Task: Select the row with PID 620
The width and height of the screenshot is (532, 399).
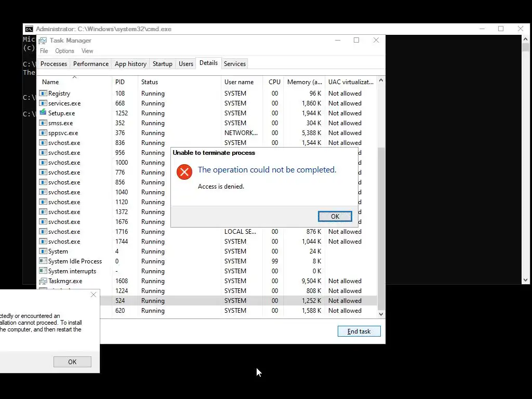Action: (x=238, y=311)
